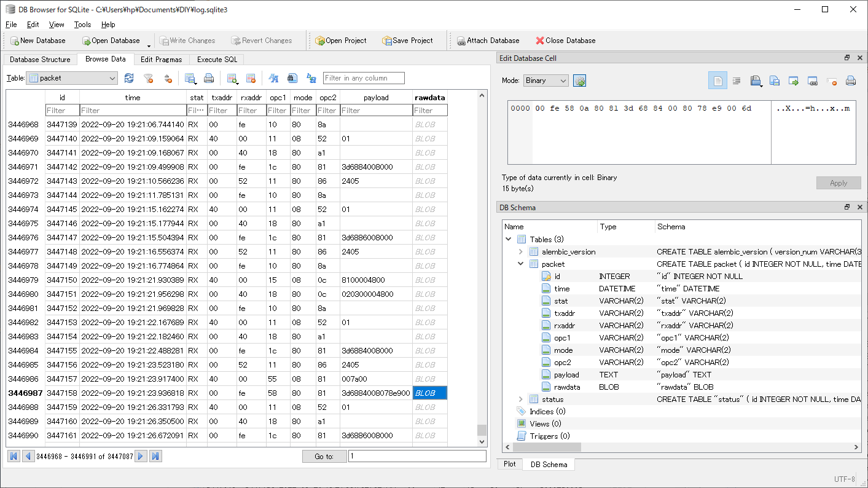Show the format toolbar icon
Image resolution: width=868 pixels, height=488 pixels.
(274, 78)
